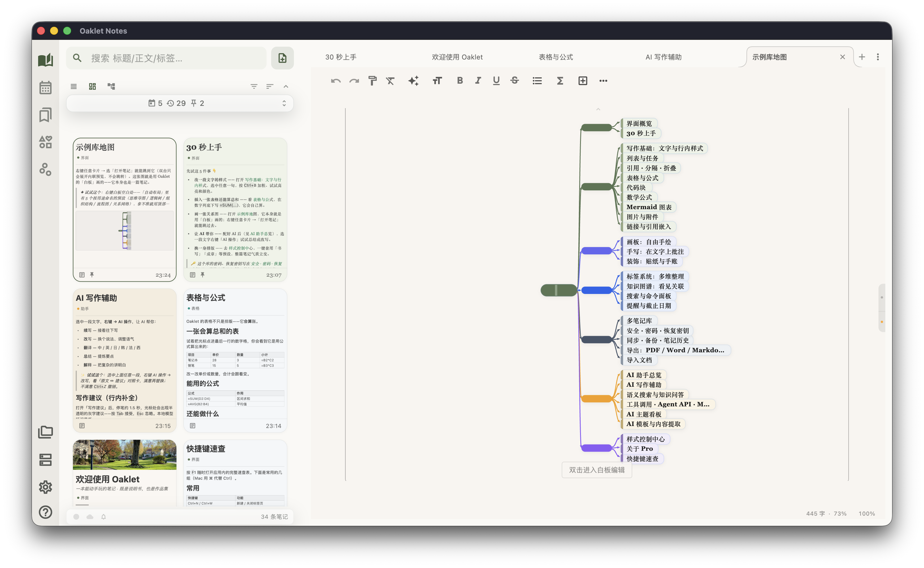Screen dimensions: 924x568
Task: Toggle italic formatting
Action: point(478,81)
